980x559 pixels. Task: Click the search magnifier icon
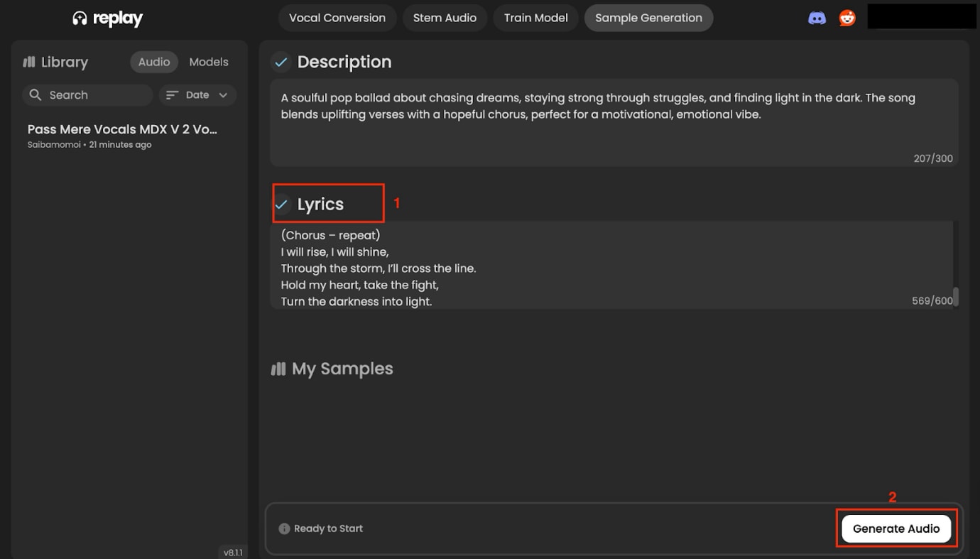tap(35, 95)
